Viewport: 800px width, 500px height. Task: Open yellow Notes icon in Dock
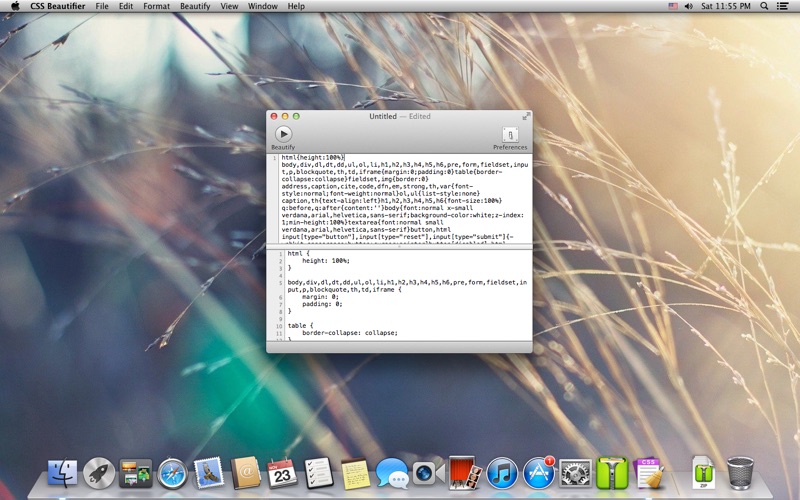pyautogui.click(x=356, y=473)
